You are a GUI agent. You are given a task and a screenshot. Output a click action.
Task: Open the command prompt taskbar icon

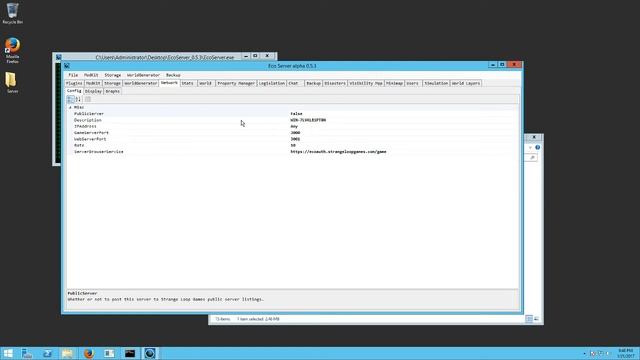pos(130,353)
